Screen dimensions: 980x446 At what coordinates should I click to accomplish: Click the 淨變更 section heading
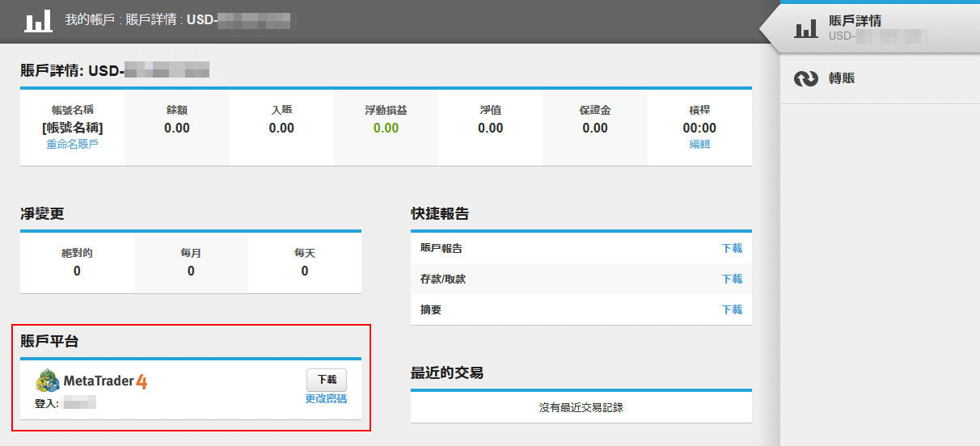pyautogui.click(x=42, y=214)
